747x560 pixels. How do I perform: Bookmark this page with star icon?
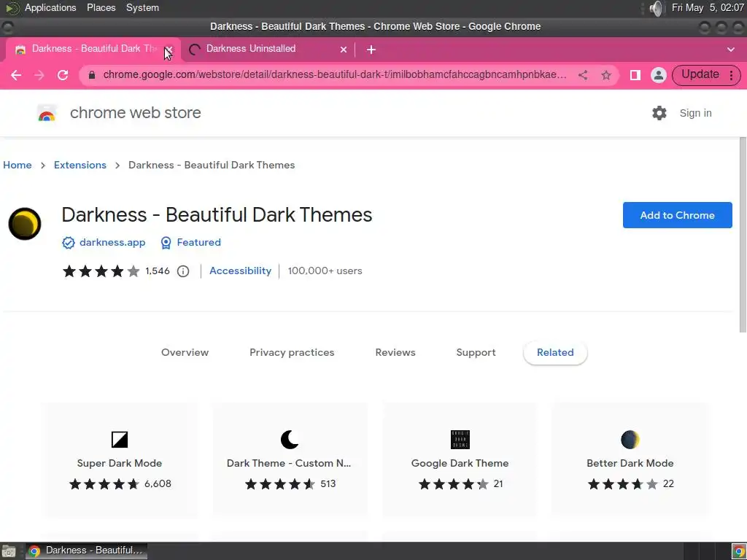coord(606,75)
